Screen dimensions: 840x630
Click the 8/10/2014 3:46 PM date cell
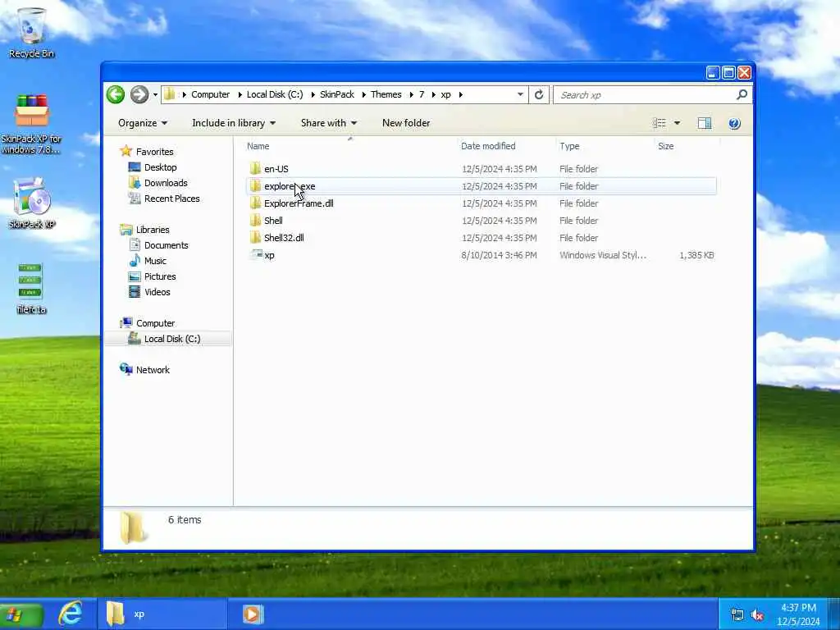(499, 255)
